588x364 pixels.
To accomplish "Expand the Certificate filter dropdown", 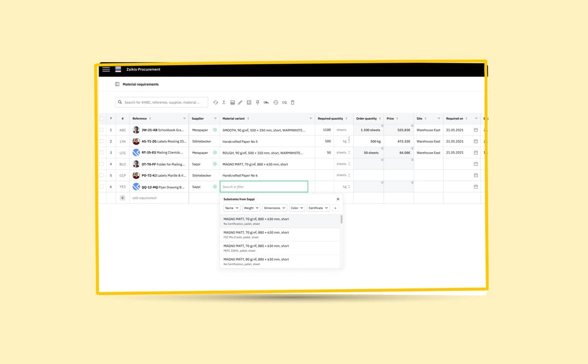I will (x=318, y=208).
